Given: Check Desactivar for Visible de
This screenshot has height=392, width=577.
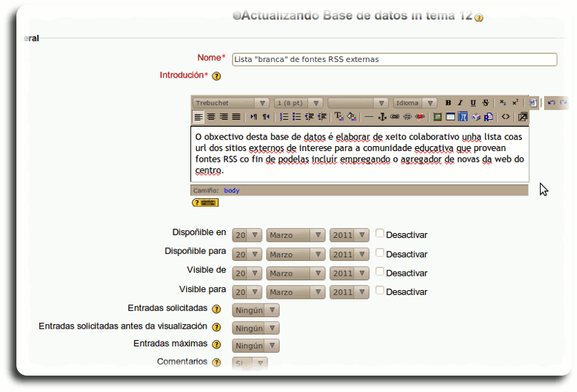Looking at the screenshot, I should coord(379,272).
